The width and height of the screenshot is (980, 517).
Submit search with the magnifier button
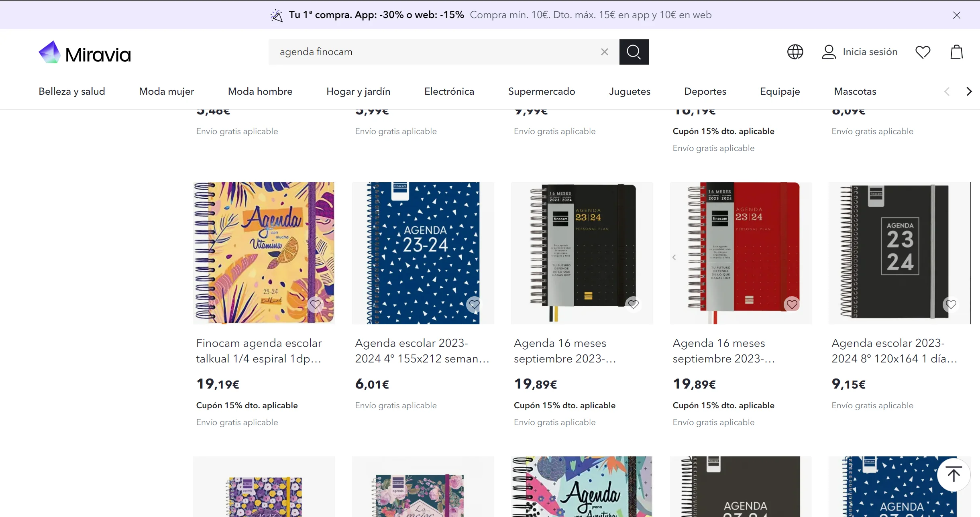point(634,52)
